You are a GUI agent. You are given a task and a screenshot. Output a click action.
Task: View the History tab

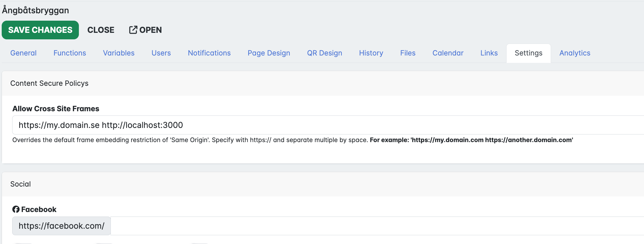371,53
